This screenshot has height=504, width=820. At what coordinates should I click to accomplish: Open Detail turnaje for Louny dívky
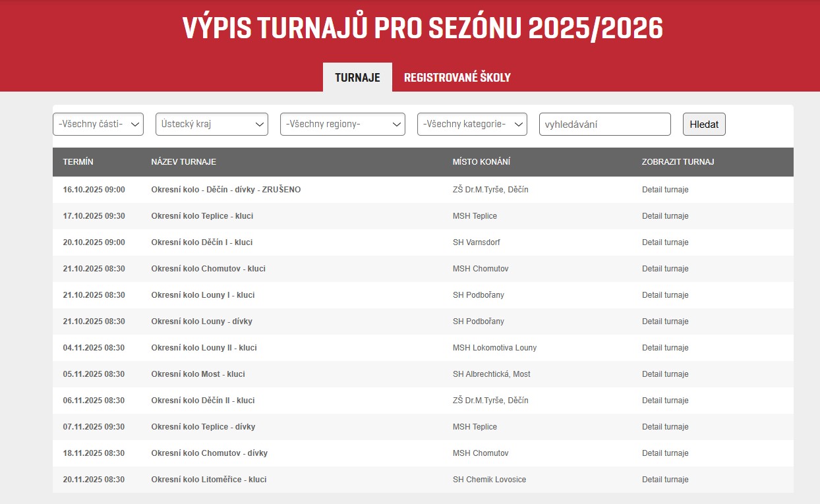pyautogui.click(x=665, y=322)
